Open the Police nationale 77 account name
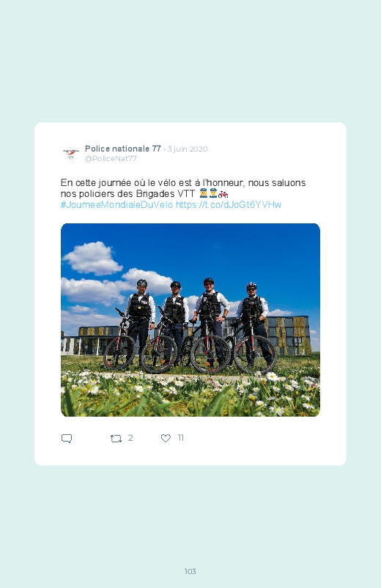Image resolution: width=381 pixels, height=588 pixels. [x=123, y=149]
